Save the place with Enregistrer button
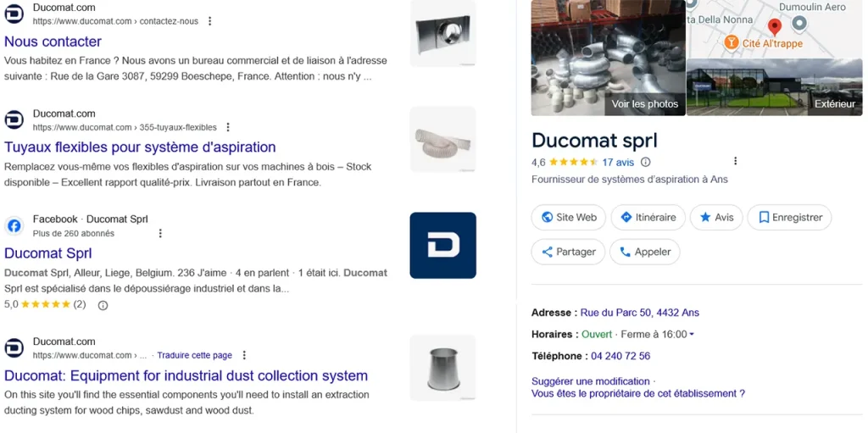This screenshot has height=433, width=868. tap(789, 218)
